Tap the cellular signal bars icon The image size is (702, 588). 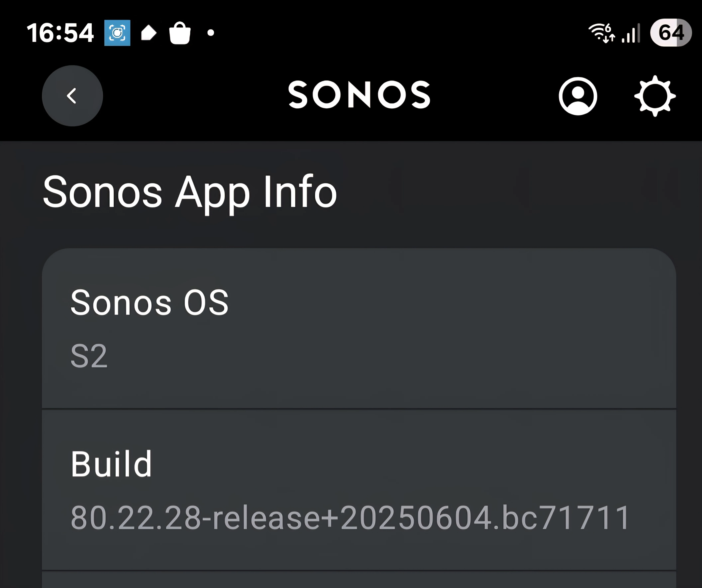coord(631,33)
